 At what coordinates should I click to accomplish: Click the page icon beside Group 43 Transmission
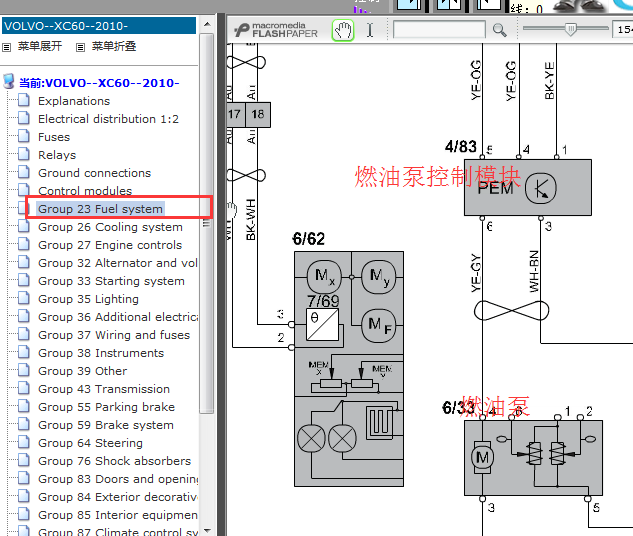click(x=24, y=388)
